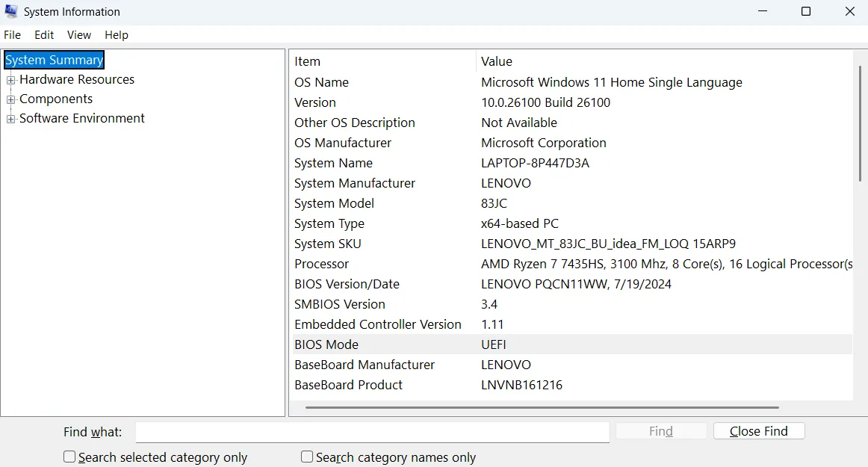Click the vertical scrollbar in details pane
Viewport: 868px width, 467px height.
click(x=860, y=120)
